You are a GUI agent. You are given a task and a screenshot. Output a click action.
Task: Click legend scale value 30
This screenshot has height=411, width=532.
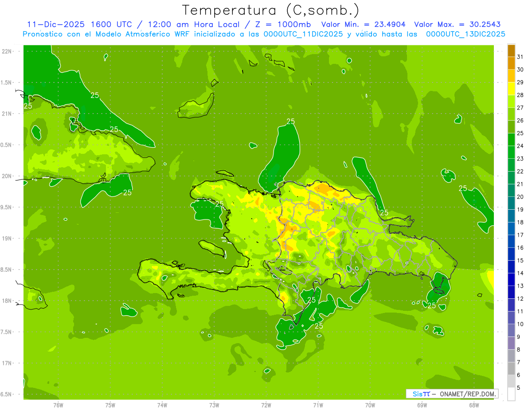coord(520,69)
